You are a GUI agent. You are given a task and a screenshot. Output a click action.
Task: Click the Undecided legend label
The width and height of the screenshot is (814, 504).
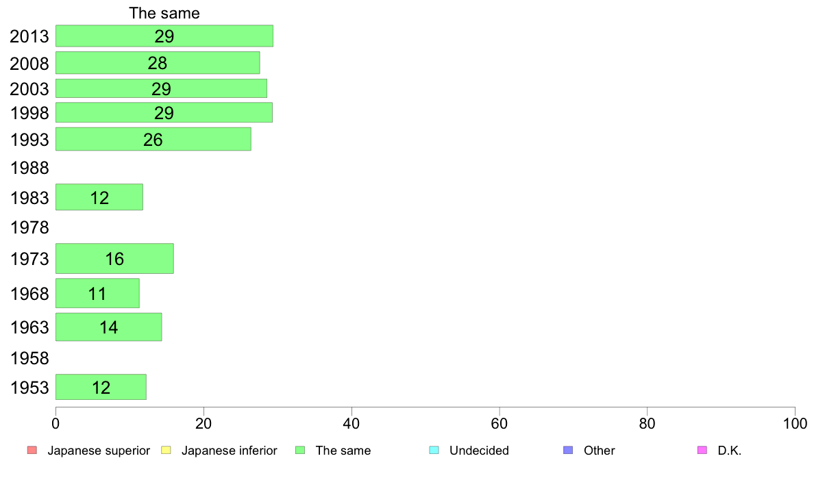(479, 451)
